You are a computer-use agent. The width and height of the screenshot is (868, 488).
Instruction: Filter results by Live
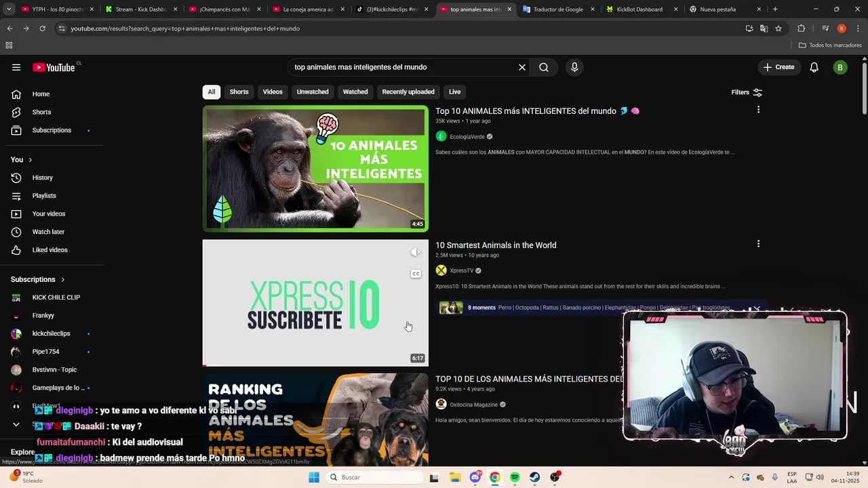click(454, 92)
